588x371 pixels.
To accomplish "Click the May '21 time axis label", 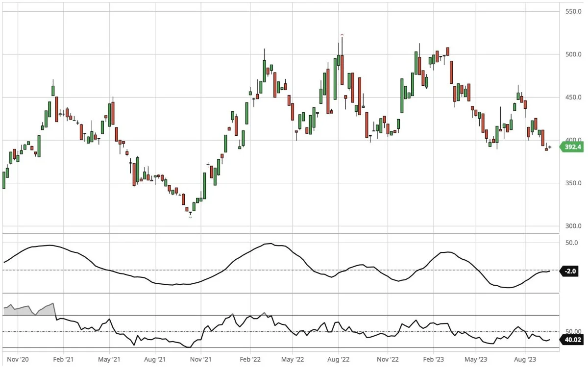I will (109, 359).
